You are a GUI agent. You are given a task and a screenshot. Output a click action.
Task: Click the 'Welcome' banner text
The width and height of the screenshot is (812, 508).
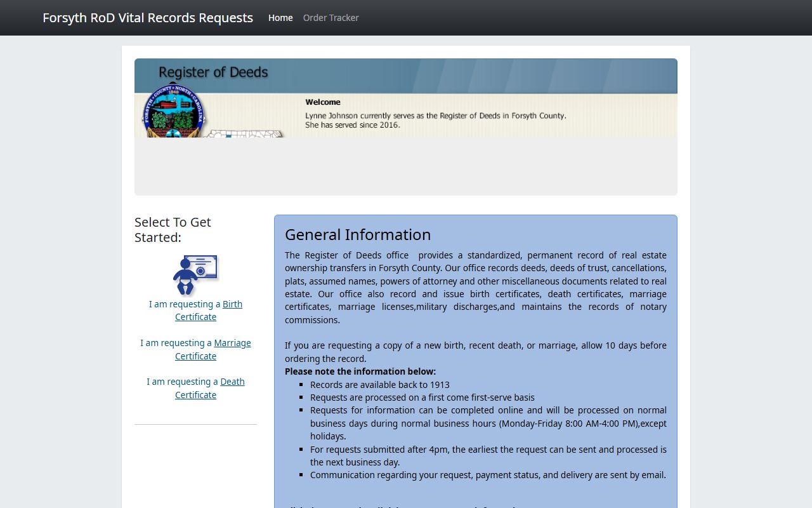point(323,102)
